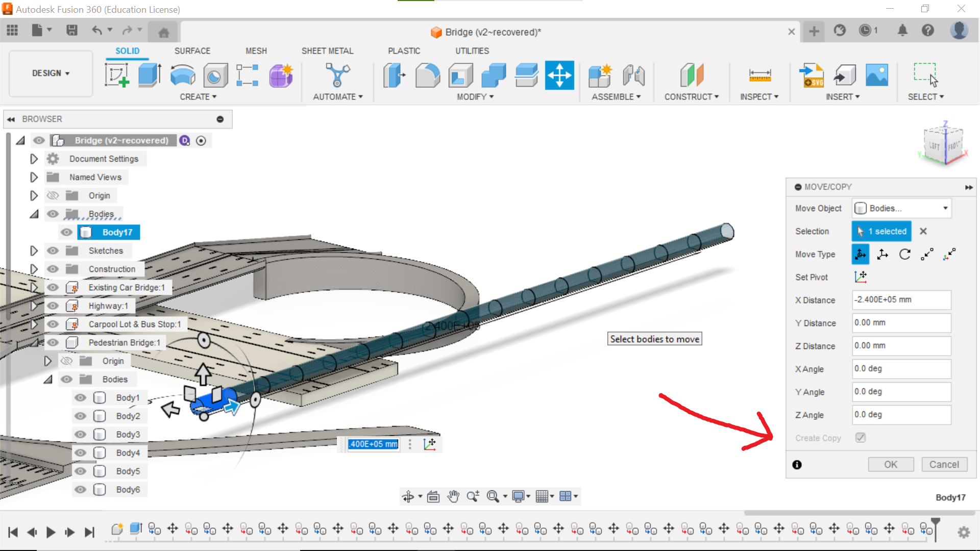Switch to the SURFACE tab
The height and width of the screenshot is (551, 980).
pos(192,51)
